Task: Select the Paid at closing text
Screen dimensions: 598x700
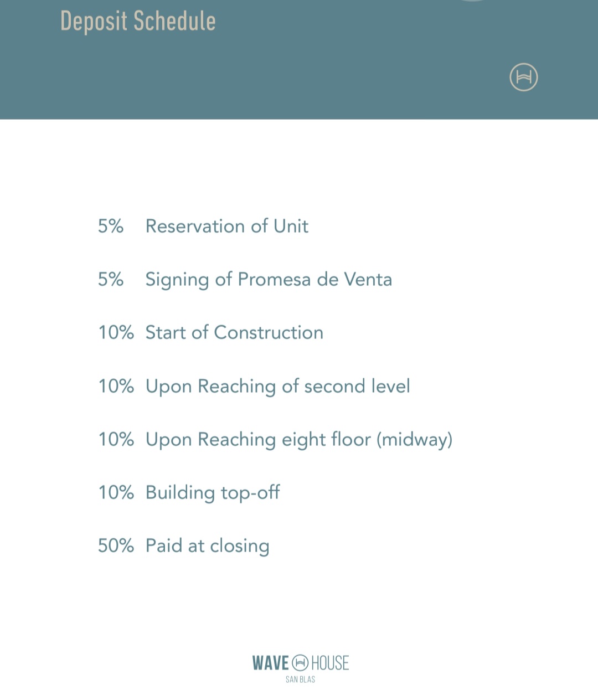Action: click(x=207, y=545)
